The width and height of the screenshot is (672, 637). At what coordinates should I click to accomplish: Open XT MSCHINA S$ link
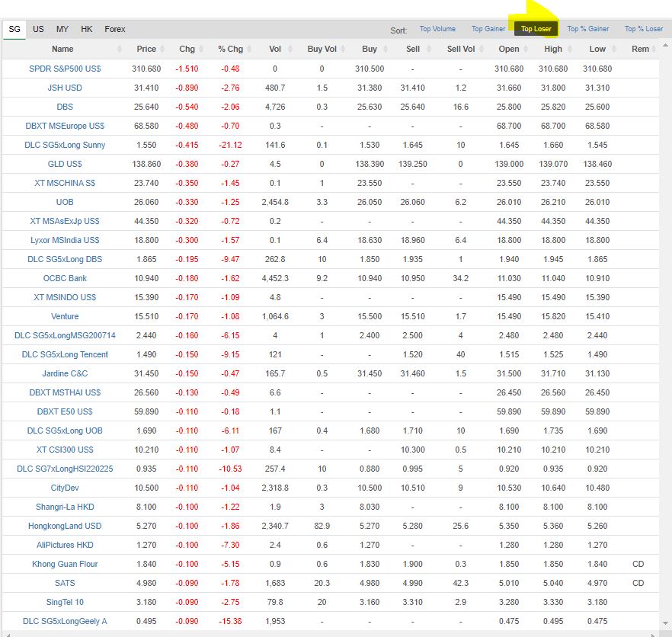click(65, 183)
